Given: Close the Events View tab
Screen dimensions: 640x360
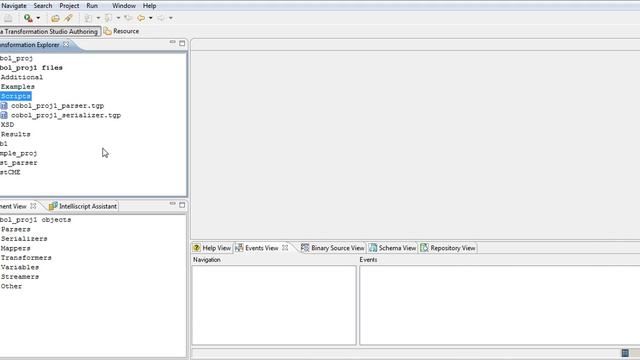Looking at the screenshot, I should tap(285, 247).
